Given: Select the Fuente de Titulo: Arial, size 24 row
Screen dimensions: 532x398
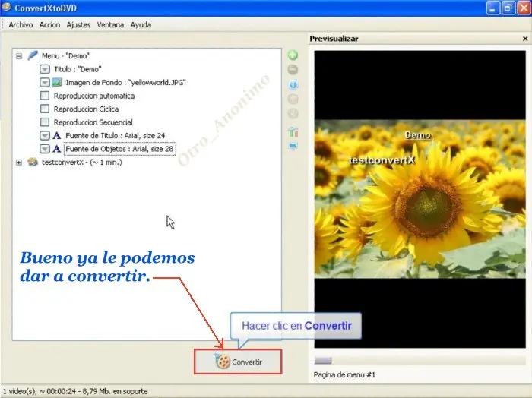Looking at the screenshot, I should [116, 136].
